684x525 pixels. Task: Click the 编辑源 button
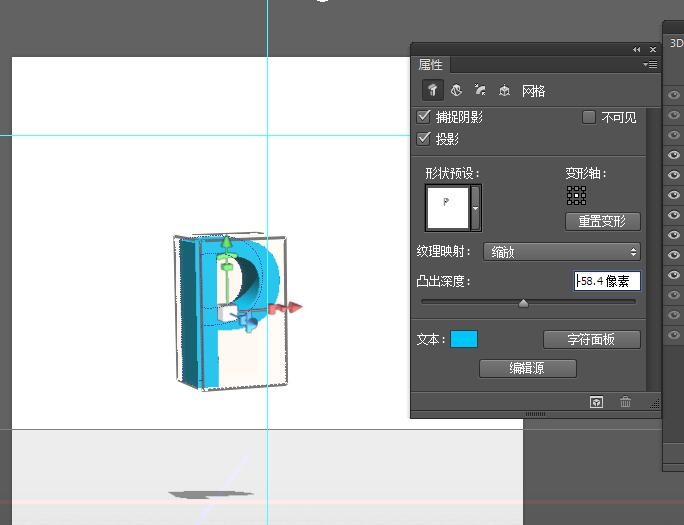tap(528, 368)
